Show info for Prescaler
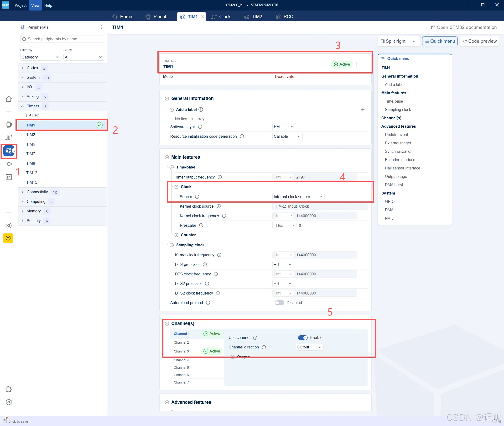The image size is (504, 426). pos(201,225)
